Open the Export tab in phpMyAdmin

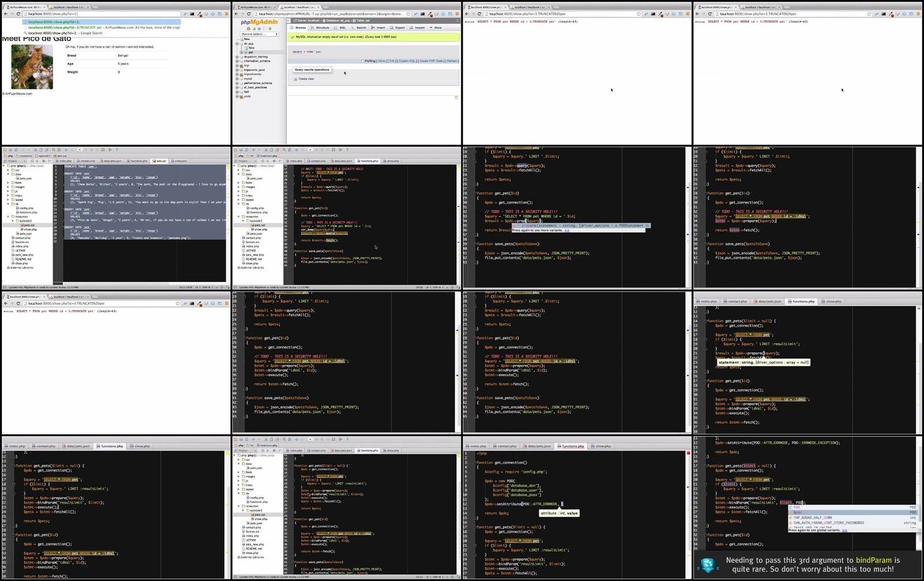pos(398,28)
